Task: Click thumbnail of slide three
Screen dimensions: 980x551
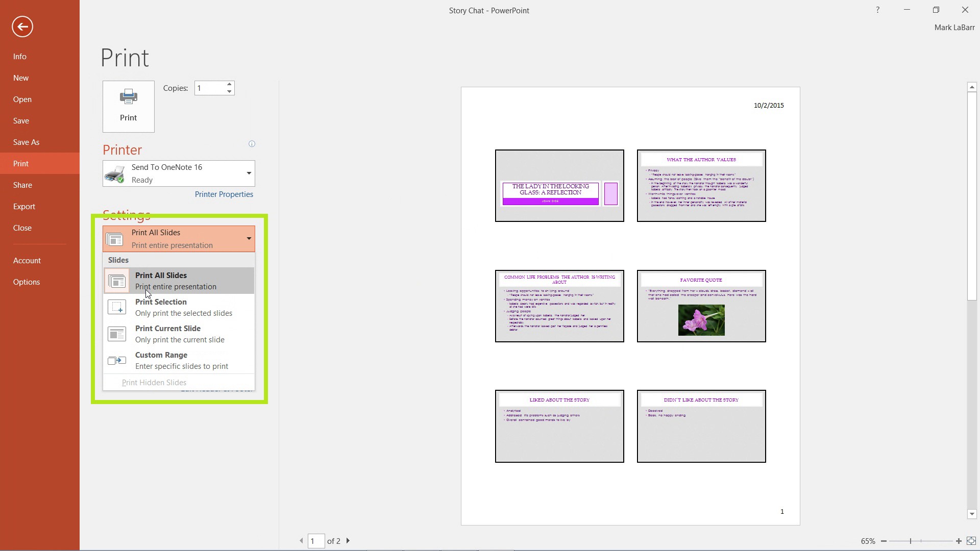Action: point(559,306)
